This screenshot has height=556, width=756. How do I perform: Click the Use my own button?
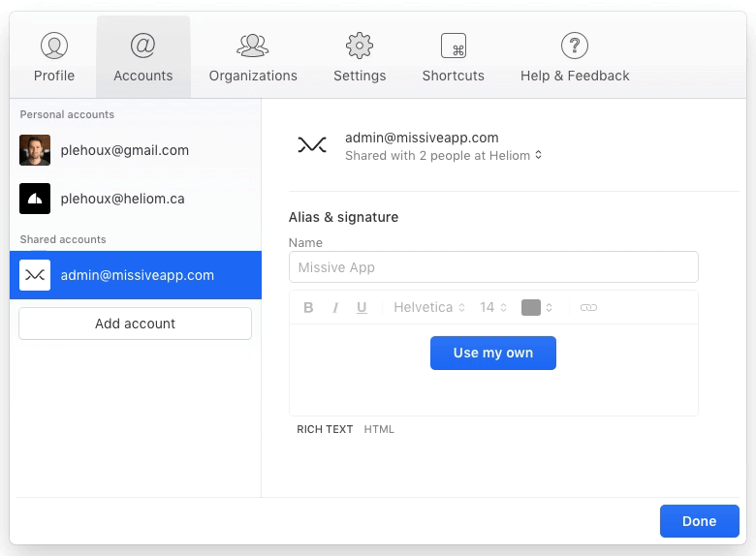coord(492,354)
